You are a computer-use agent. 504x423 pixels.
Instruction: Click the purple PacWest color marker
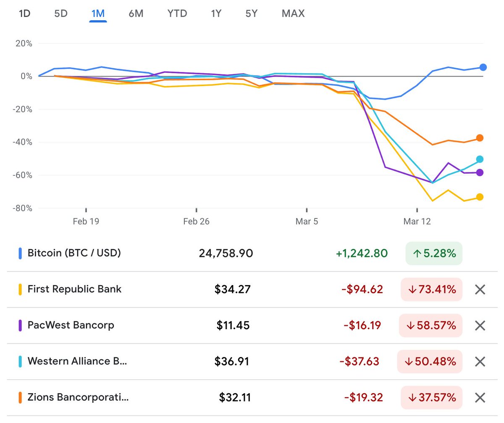(20, 325)
